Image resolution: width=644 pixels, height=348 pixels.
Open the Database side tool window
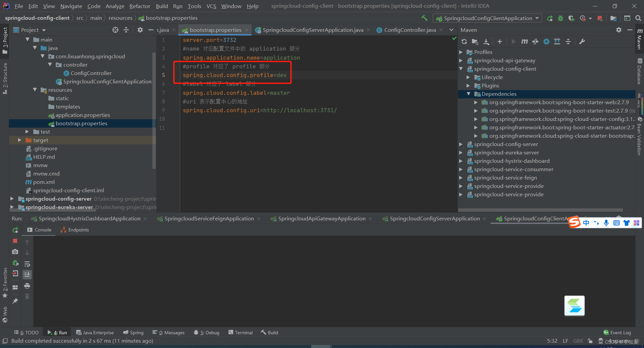coord(640,72)
